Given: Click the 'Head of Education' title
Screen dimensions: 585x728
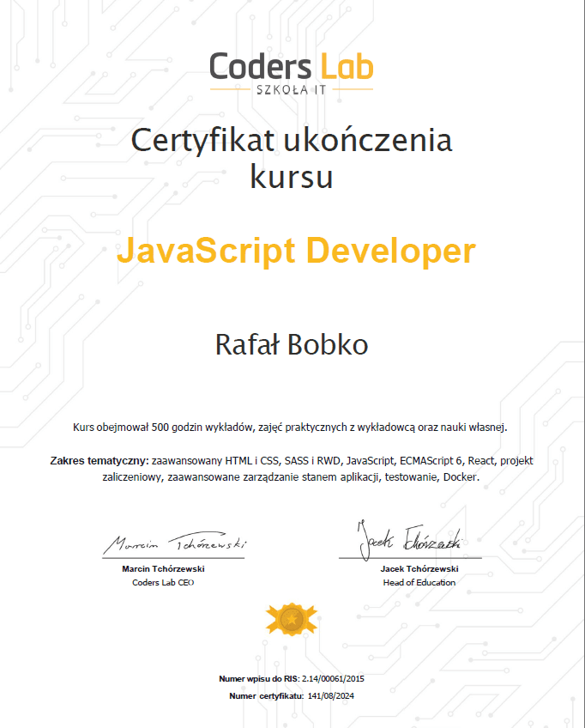Looking at the screenshot, I should pyautogui.click(x=419, y=583).
